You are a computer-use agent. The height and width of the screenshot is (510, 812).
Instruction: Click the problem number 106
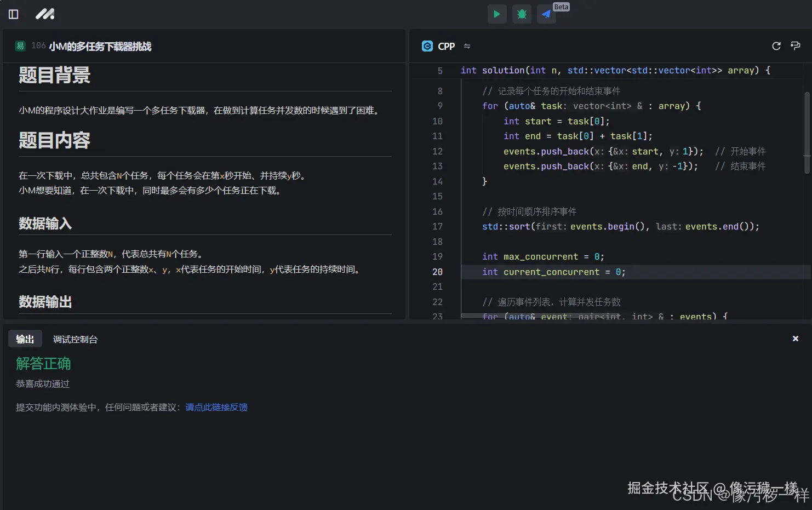pos(38,45)
